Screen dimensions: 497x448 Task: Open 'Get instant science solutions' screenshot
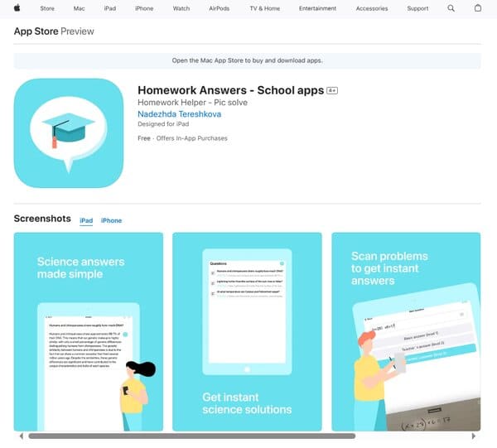(247, 332)
